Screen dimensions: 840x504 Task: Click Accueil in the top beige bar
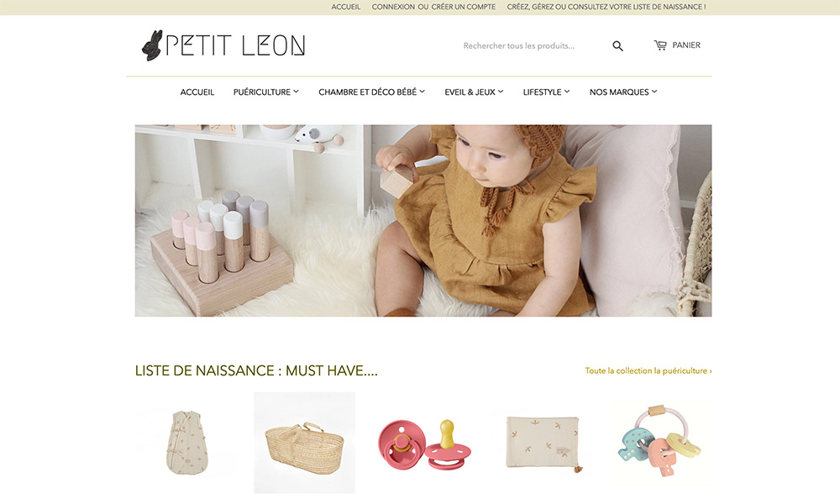[x=345, y=7]
